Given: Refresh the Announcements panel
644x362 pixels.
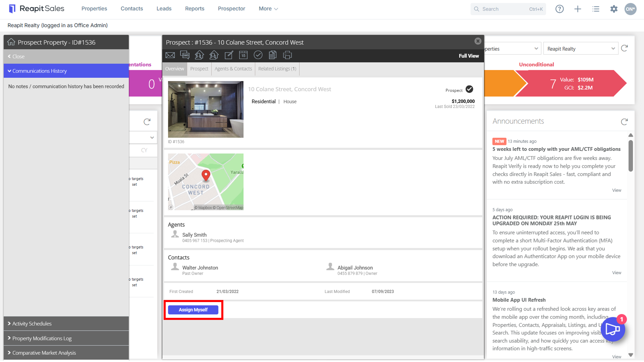Looking at the screenshot, I should (624, 122).
